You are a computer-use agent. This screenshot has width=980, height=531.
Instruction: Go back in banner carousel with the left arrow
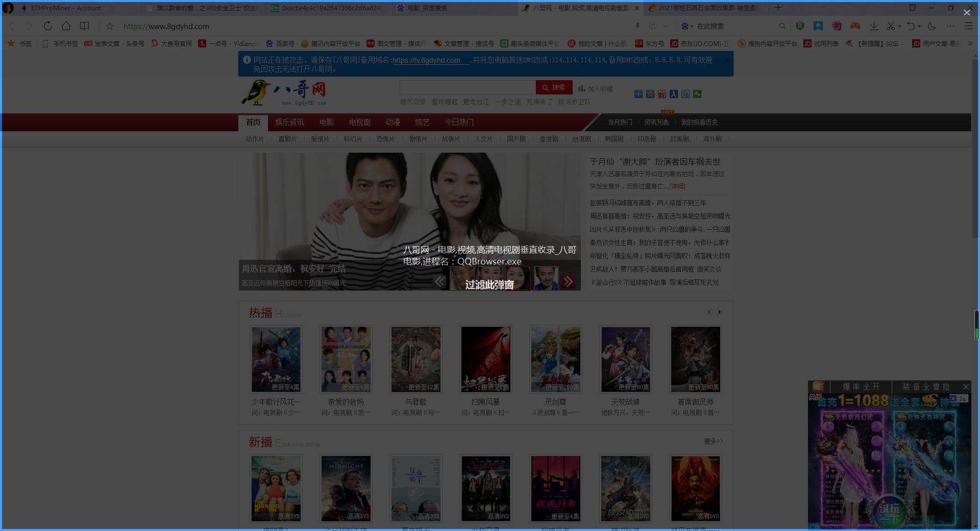(439, 281)
